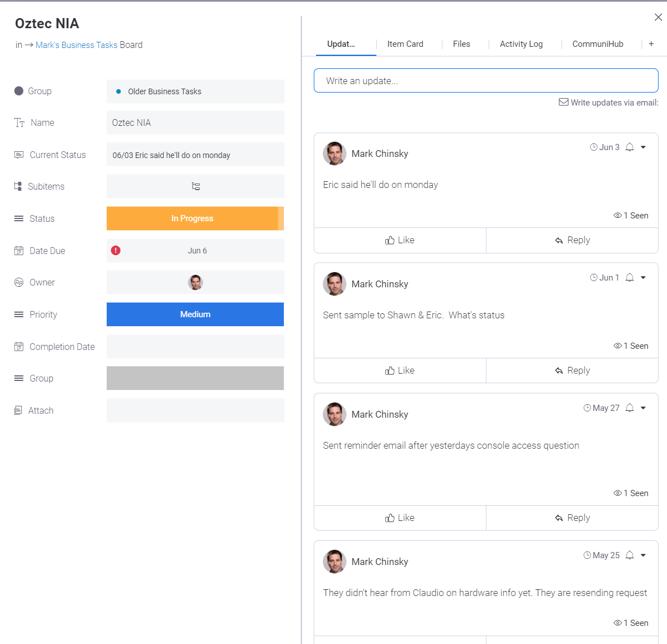
Task: Click Mark Chinsky avatar on Jun 1 update
Action: [x=335, y=284]
